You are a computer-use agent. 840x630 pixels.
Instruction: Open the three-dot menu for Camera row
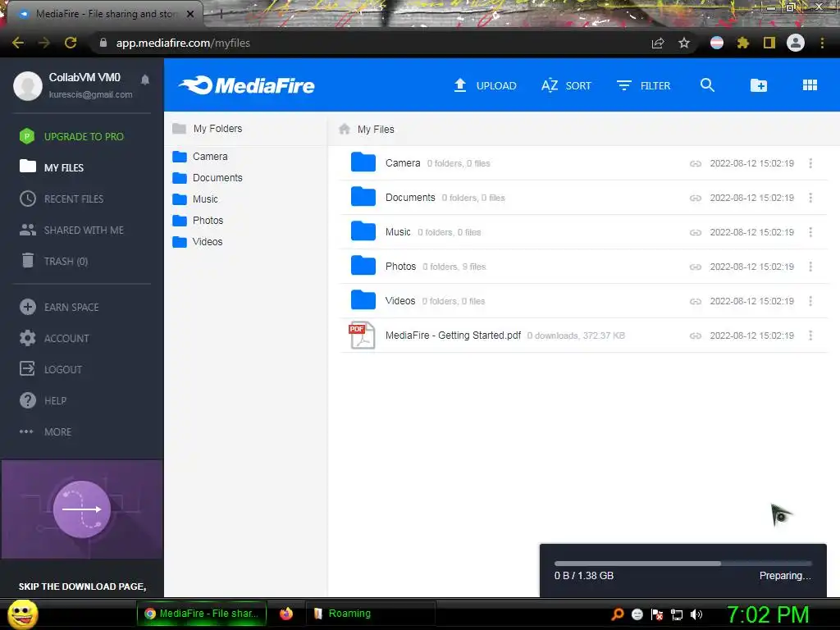(x=810, y=163)
